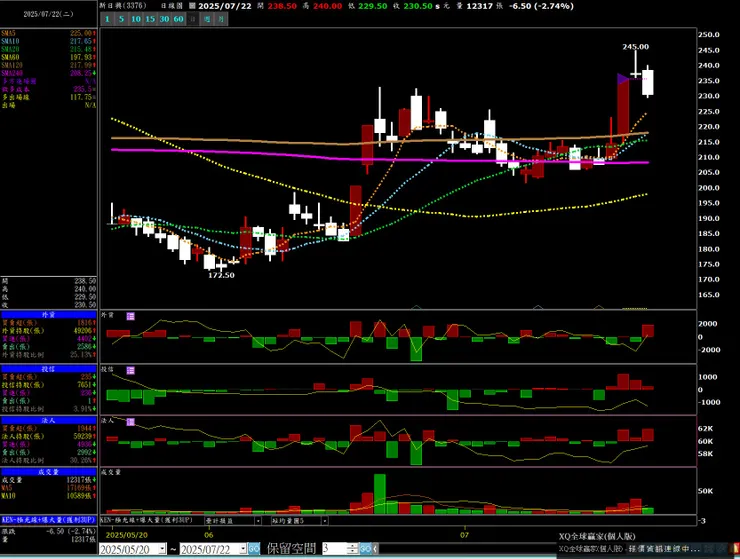Viewport: 740px width, 559px height.
Task: Click the status icon at bottom right corner
Action: point(734,549)
